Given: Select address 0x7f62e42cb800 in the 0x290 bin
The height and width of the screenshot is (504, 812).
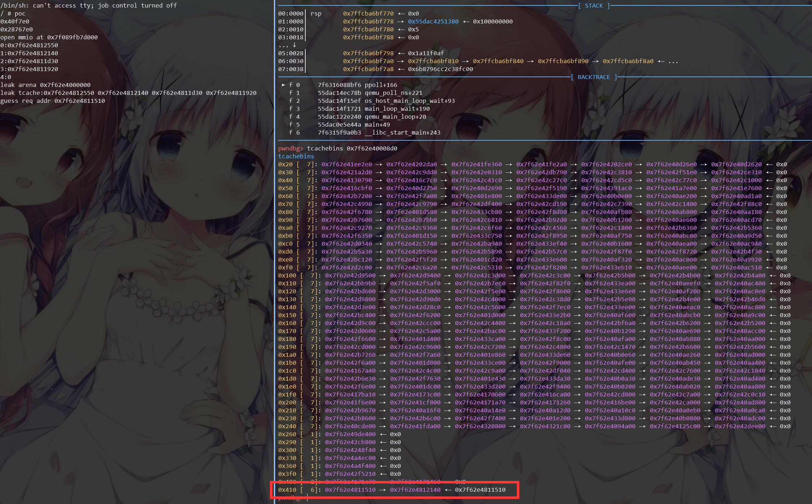Looking at the screenshot, I should (350, 442).
